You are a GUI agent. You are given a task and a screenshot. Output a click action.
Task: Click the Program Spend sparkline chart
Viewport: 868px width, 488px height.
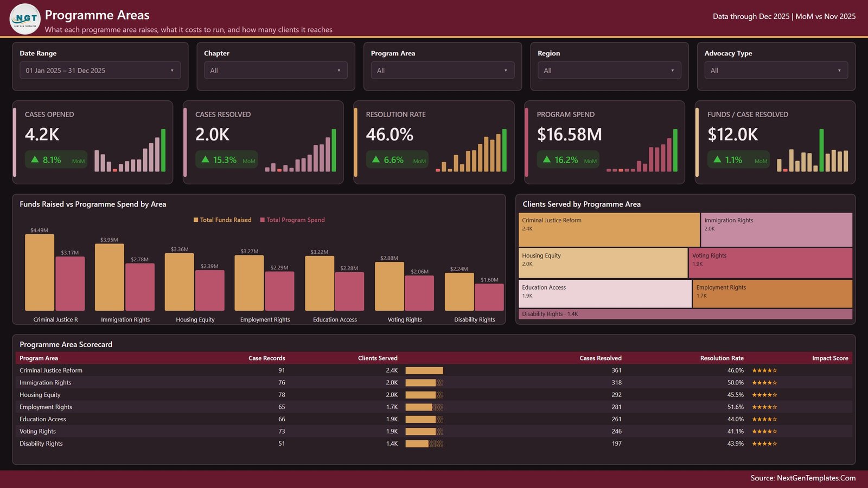coord(642,150)
